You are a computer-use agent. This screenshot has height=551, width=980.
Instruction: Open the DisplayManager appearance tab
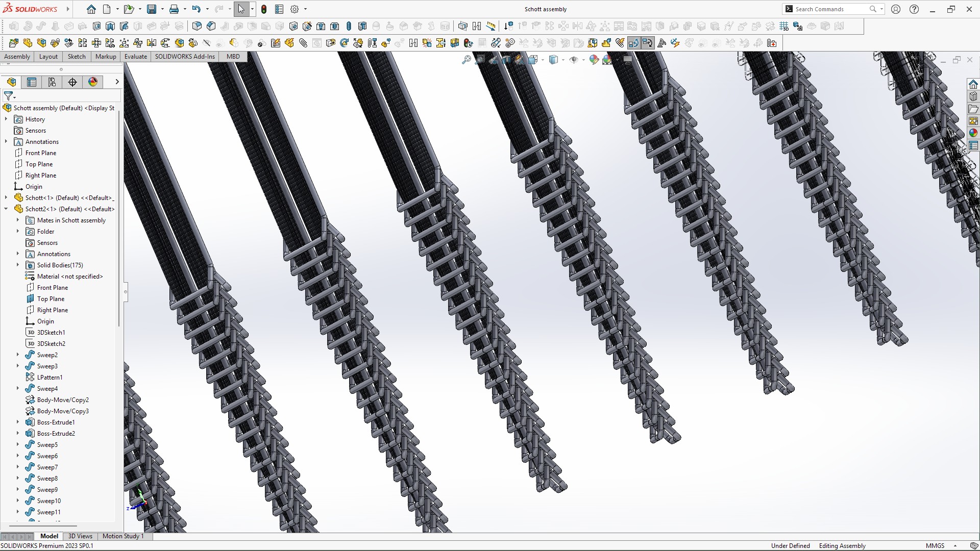point(93,82)
